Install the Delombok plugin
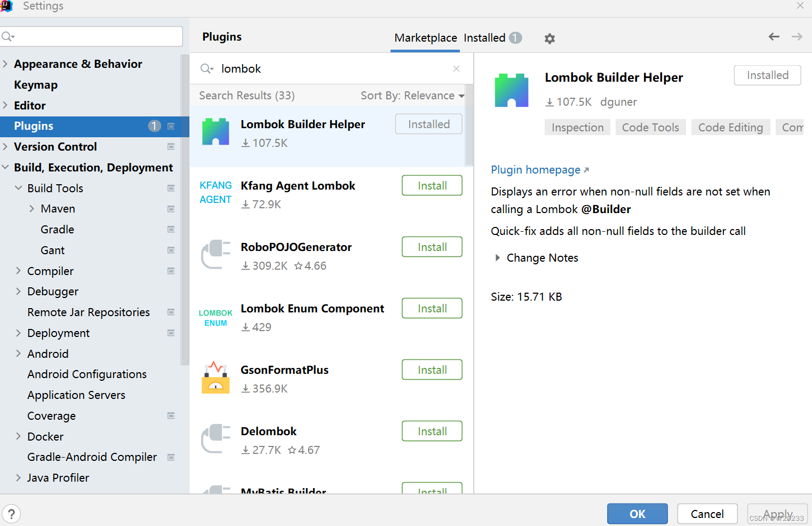The image size is (812, 526). [432, 431]
